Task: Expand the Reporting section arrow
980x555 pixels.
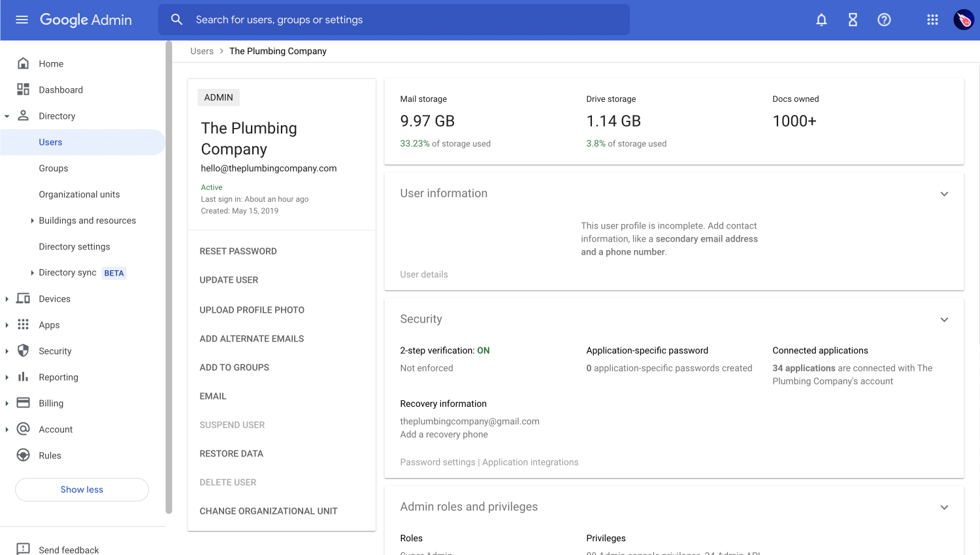Action: point(7,377)
